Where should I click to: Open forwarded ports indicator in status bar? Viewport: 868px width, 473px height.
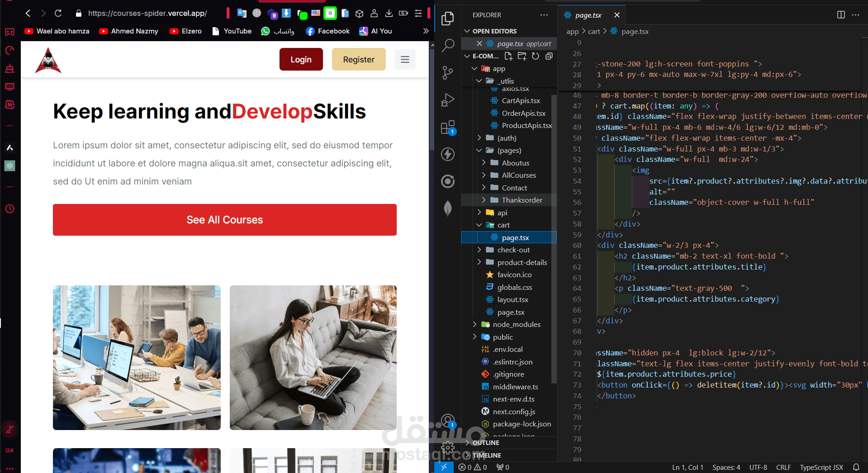point(503,467)
